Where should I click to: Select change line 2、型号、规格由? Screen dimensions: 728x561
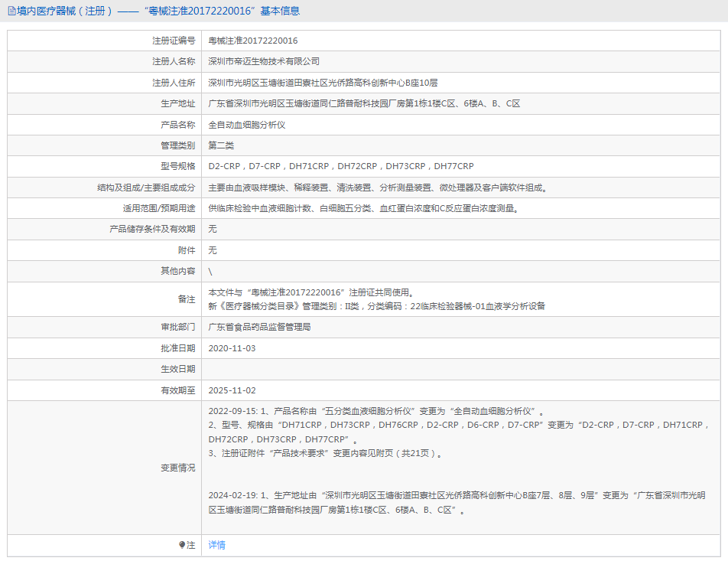(459, 432)
